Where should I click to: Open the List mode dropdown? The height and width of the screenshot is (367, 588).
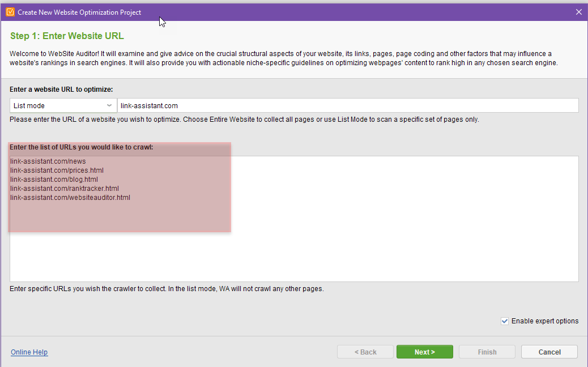pyautogui.click(x=63, y=106)
